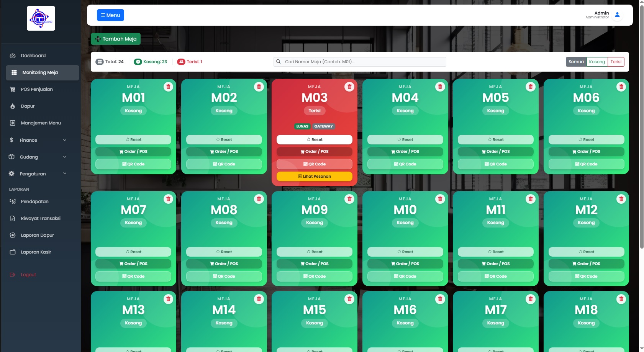Image resolution: width=644 pixels, height=352 pixels.
Task: Click the Dashboard gauge icon
Action: 13,56
